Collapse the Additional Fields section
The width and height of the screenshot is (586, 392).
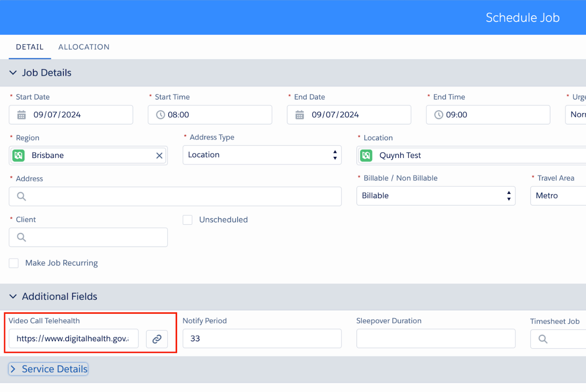13,297
